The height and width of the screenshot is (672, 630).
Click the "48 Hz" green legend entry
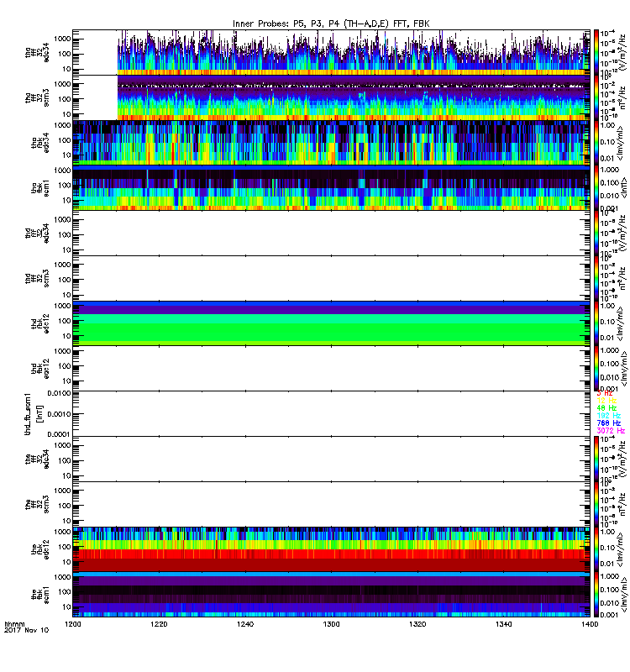pos(606,408)
